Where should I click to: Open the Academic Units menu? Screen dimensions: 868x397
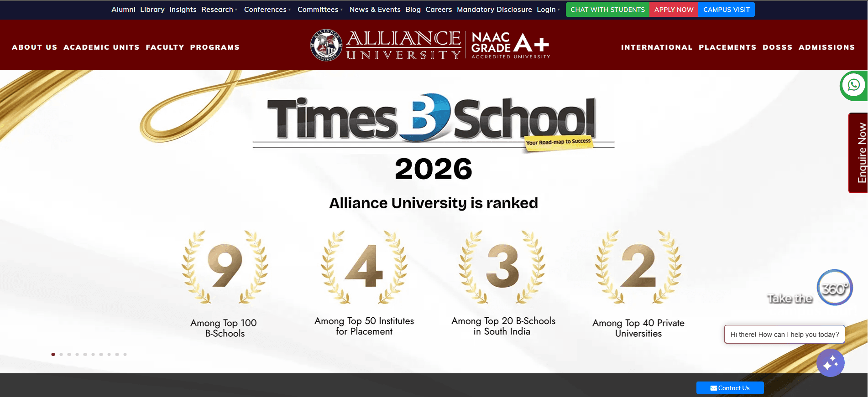[101, 47]
